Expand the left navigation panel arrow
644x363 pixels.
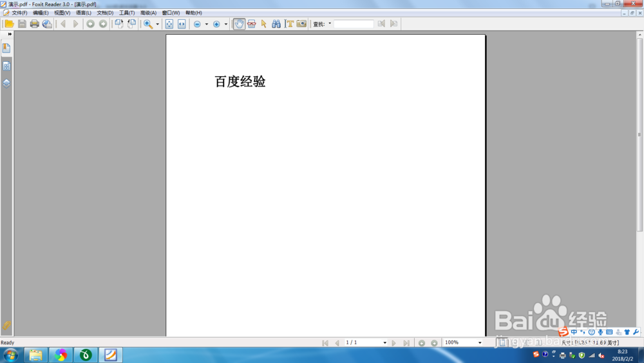tap(10, 34)
